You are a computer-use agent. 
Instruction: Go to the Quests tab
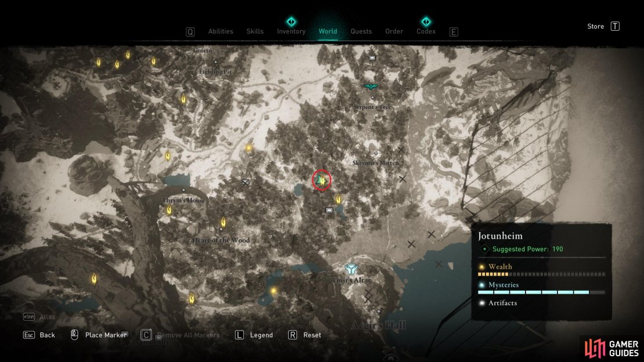(361, 31)
